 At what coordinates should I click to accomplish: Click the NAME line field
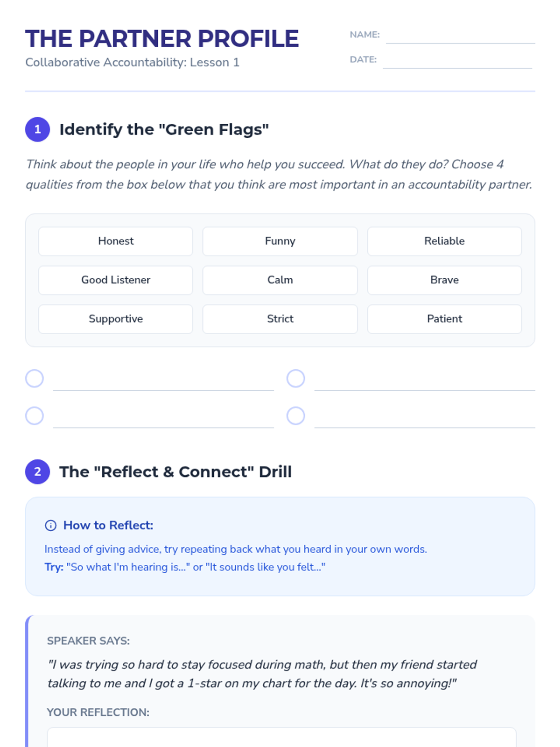coord(460,35)
